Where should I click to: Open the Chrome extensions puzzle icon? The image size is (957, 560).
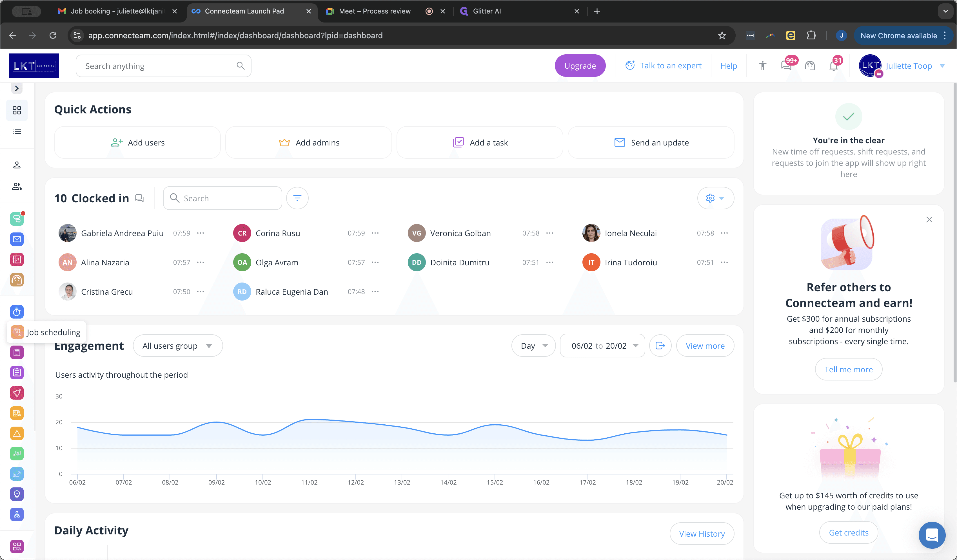tap(812, 35)
